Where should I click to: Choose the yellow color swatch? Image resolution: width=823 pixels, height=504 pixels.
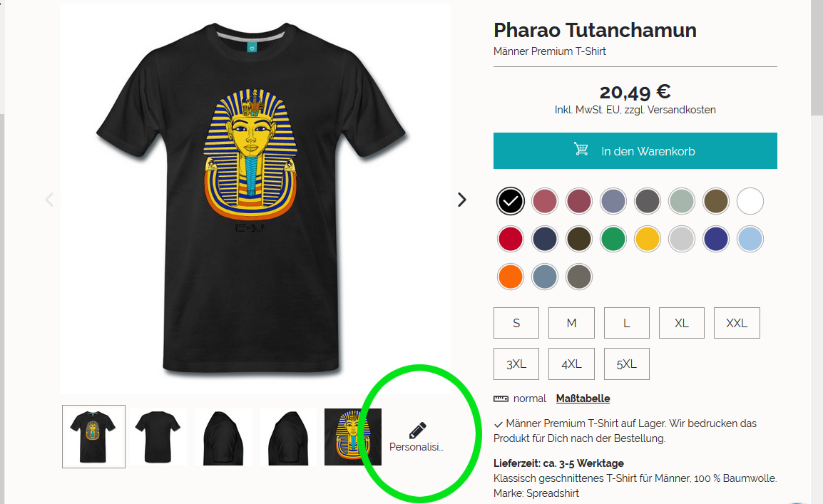(x=647, y=239)
